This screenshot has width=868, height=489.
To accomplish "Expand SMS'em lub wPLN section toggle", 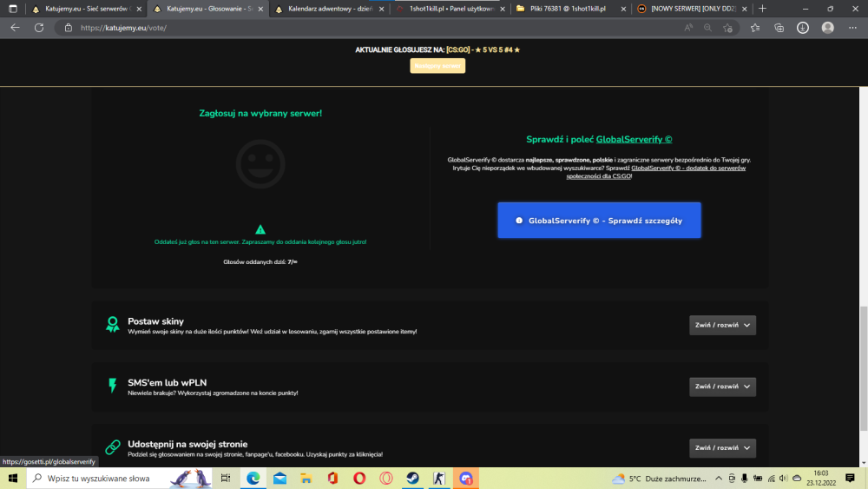I will tap(722, 387).
